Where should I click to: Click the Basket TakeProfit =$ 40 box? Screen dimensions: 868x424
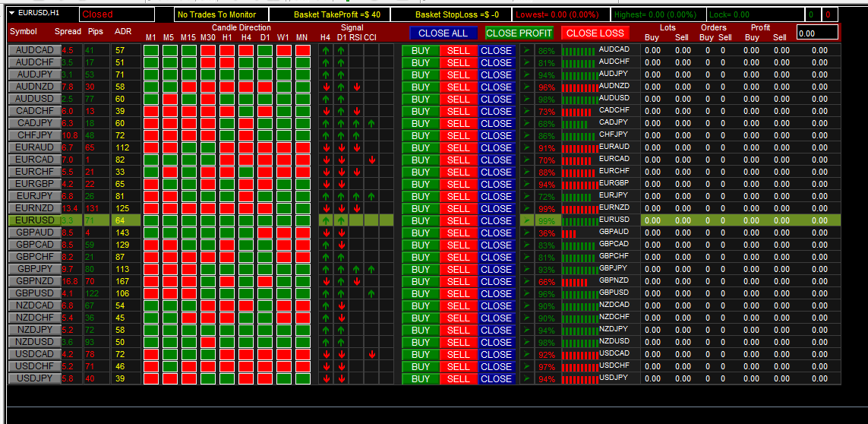tap(330, 14)
